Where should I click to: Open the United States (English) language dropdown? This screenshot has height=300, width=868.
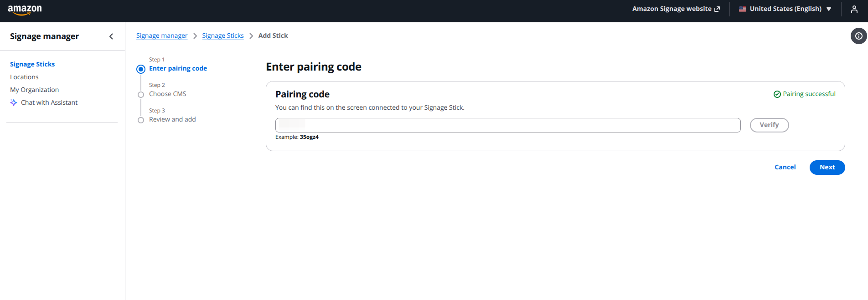click(x=785, y=9)
